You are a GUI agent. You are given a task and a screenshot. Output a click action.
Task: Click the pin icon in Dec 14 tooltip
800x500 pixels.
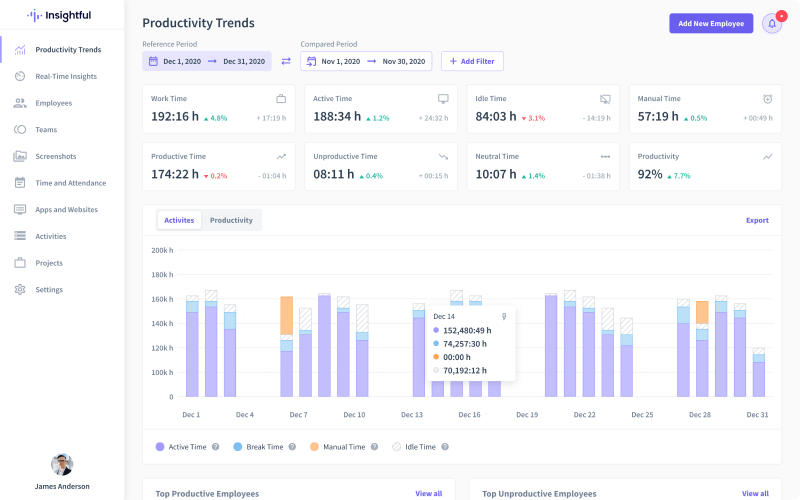[504, 317]
